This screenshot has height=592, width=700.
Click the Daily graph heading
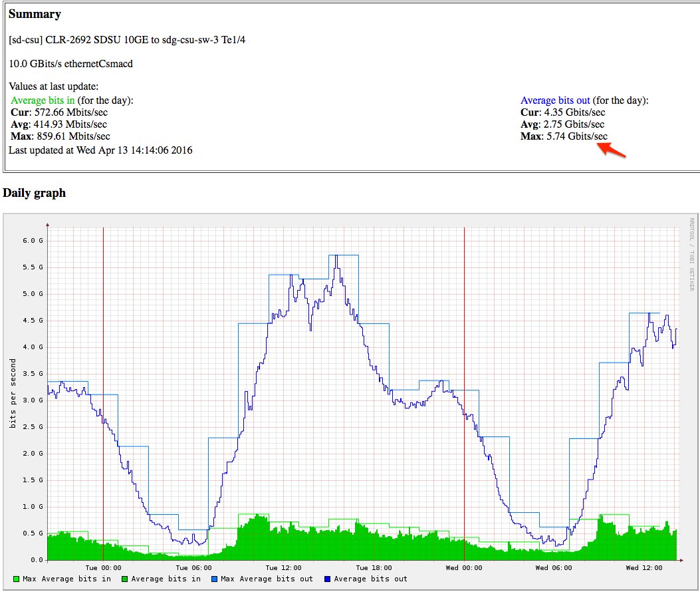point(34,193)
